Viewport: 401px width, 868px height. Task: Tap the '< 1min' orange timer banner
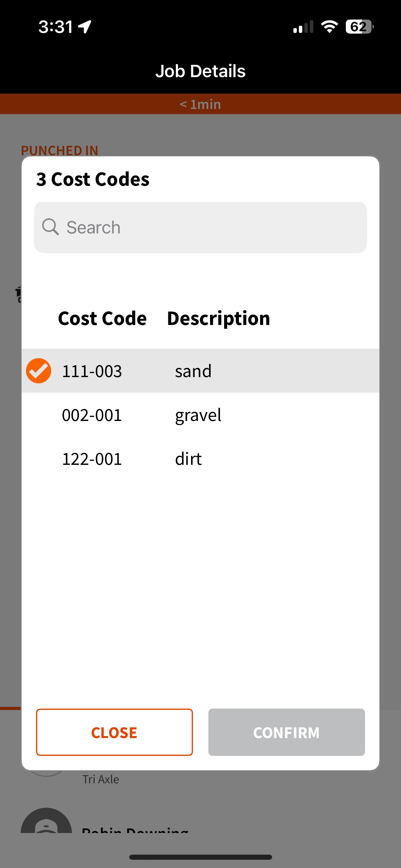click(200, 104)
